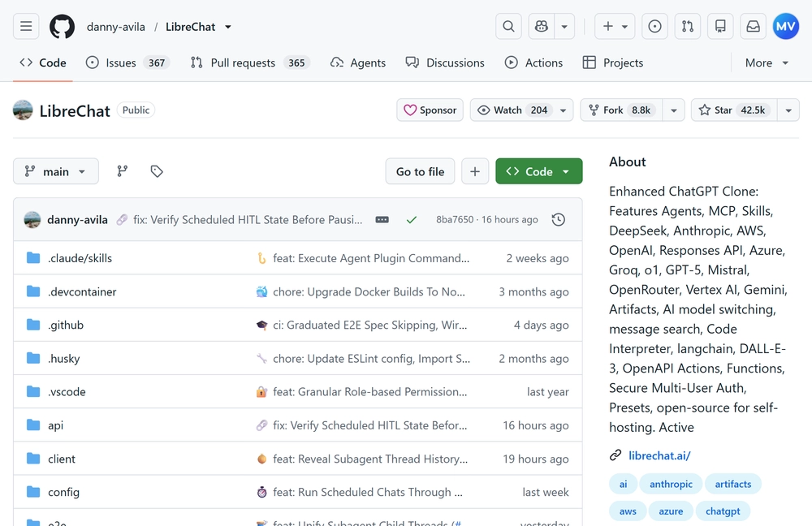Click the plus create-new icon
Viewport: 812px width, 526px height.
coord(608,27)
